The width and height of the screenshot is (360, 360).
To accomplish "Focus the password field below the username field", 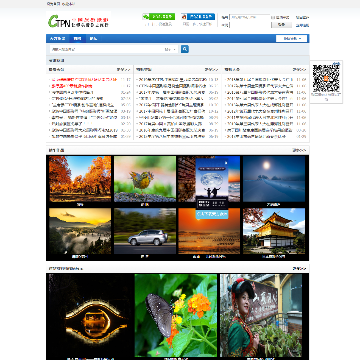I will [x=250, y=25].
